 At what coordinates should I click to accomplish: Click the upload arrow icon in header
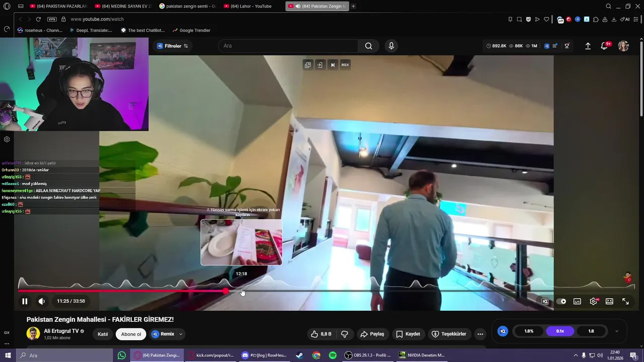click(588, 46)
